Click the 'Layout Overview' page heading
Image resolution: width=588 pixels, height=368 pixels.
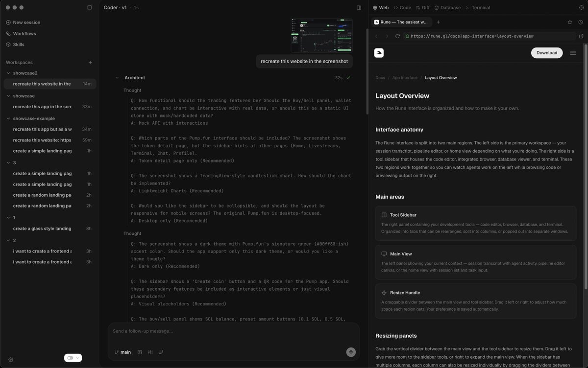(402, 96)
